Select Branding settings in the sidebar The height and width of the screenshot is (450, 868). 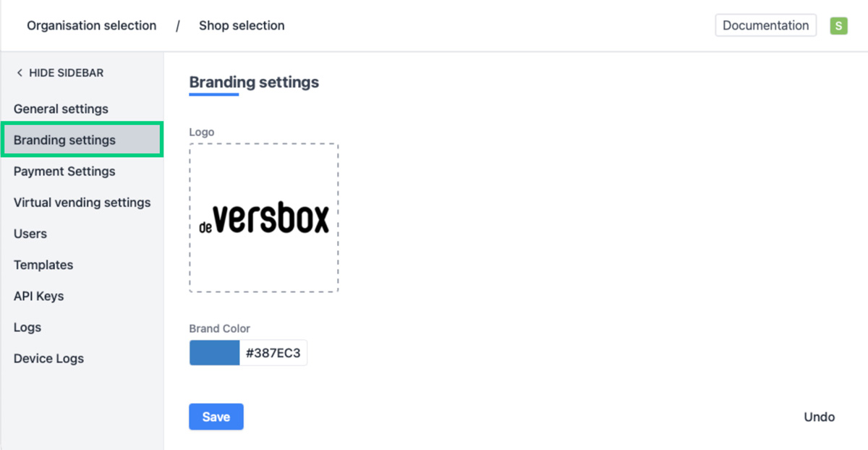click(64, 140)
